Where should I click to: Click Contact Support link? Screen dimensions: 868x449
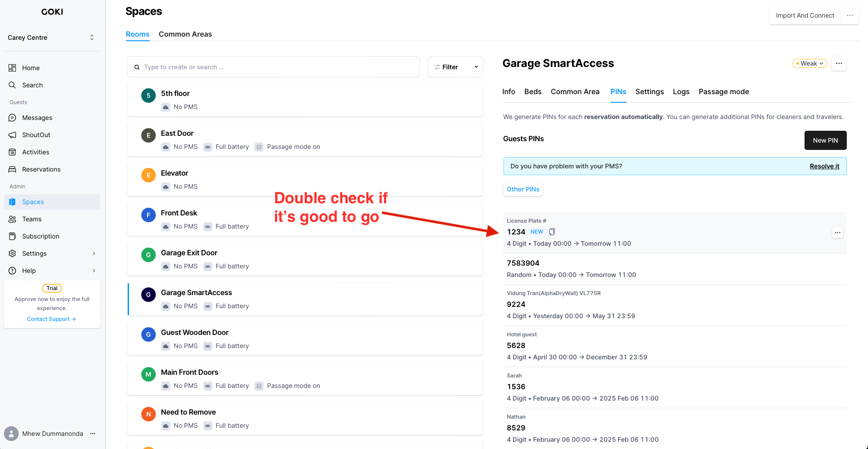point(51,319)
